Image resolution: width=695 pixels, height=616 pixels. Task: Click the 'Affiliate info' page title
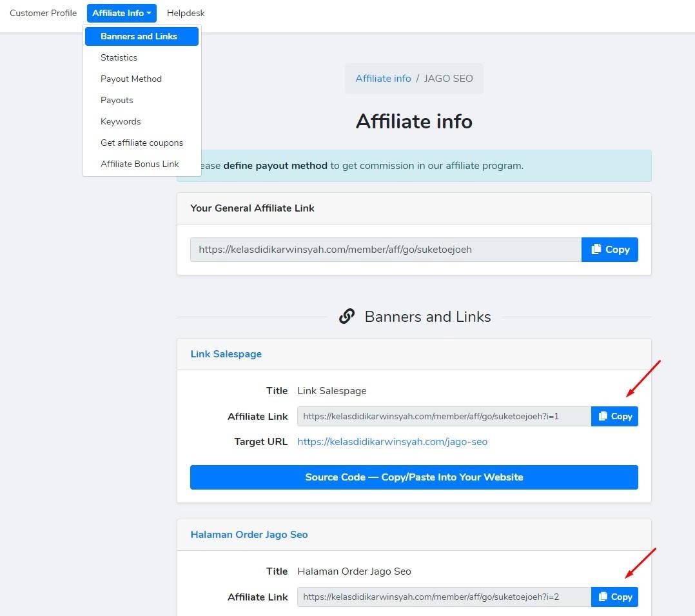pyautogui.click(x=414, y=121)
